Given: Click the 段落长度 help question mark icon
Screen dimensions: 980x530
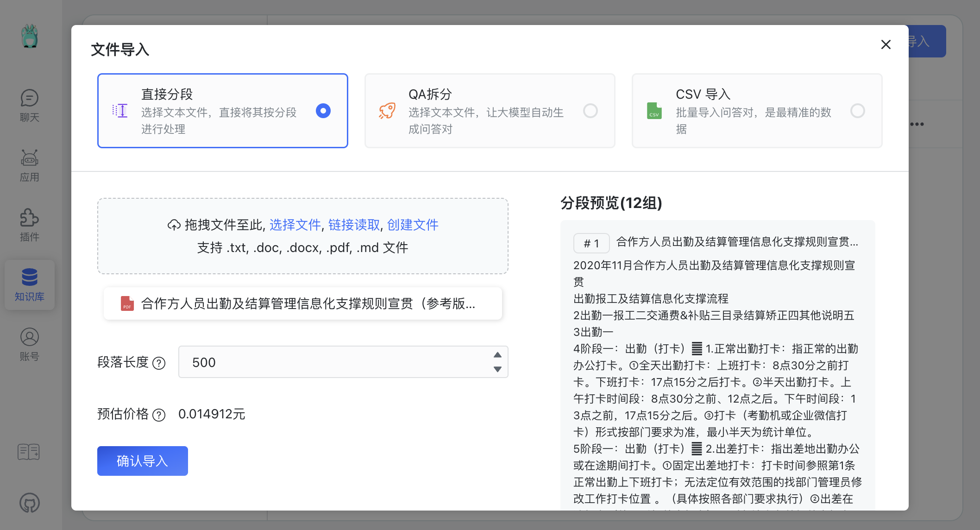Looking at the screenshot, I should click(159, 363).
